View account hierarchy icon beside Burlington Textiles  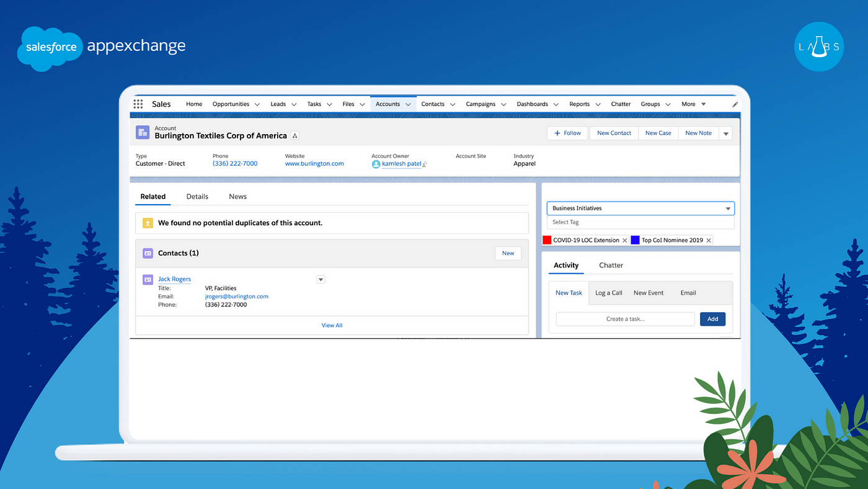point(295,136)
